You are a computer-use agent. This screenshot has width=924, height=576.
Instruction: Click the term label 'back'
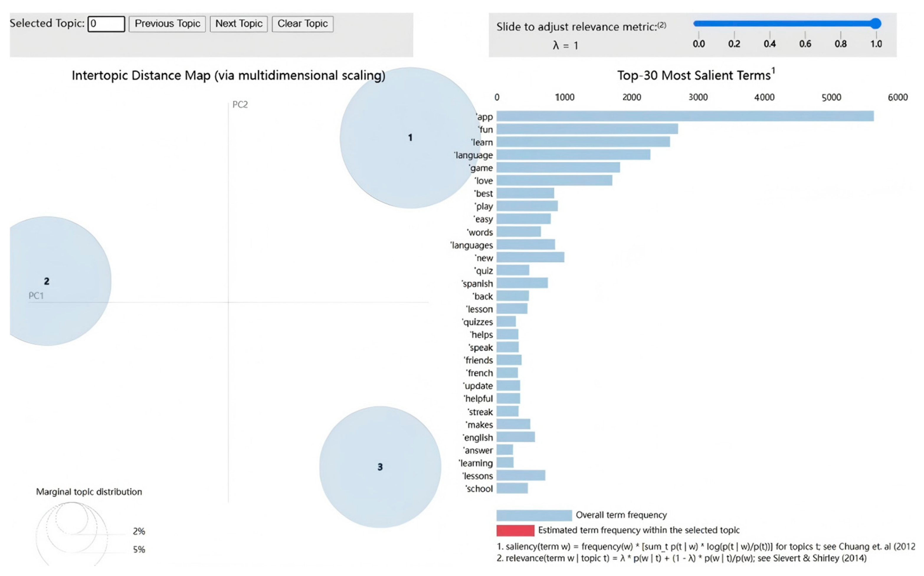[483, 296]
